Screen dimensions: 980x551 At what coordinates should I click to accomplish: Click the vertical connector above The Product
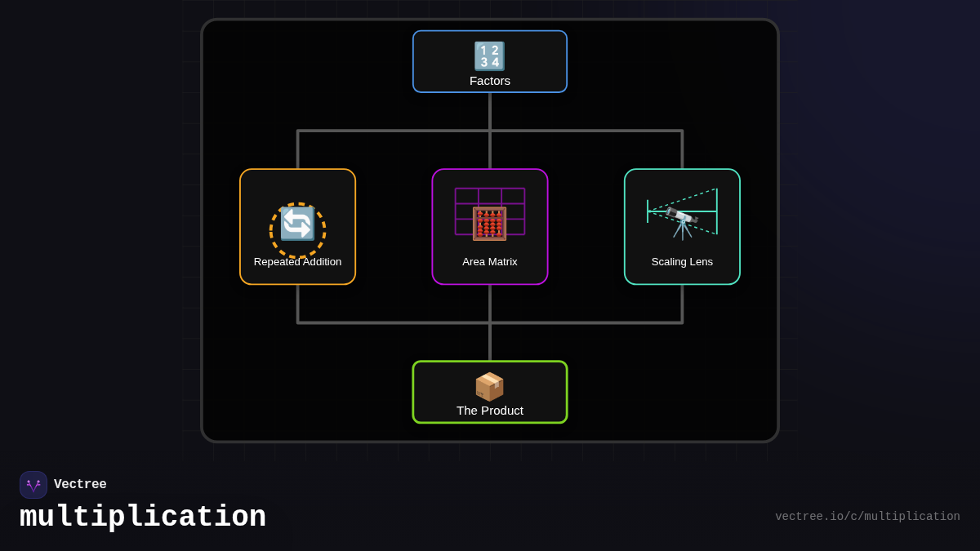(490, 342)
